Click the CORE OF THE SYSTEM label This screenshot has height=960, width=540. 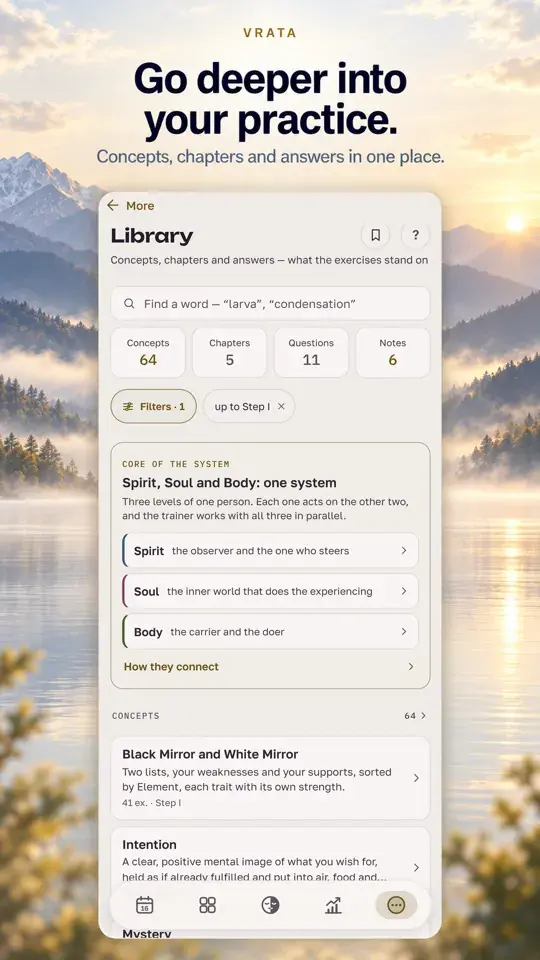click(x=176, y=464)
